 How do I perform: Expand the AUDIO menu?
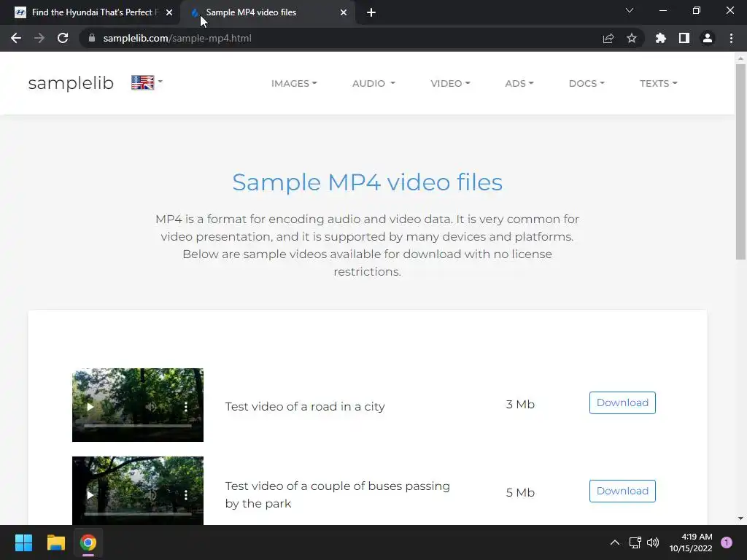[373, 83]
